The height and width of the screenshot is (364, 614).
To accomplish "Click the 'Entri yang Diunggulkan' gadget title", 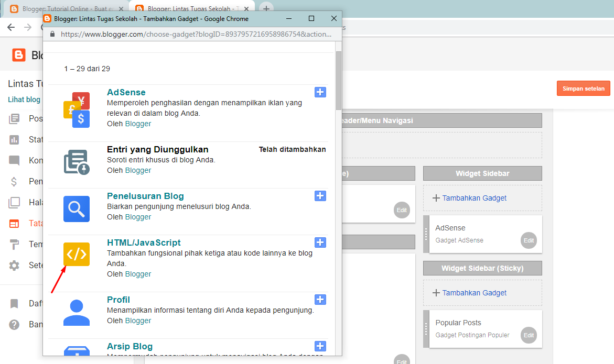I will [157, 149].
